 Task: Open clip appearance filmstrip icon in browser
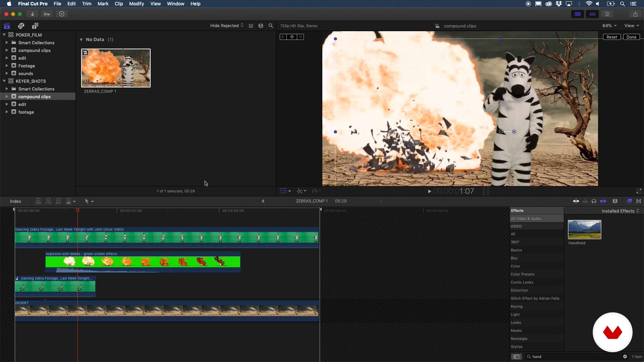[x=261, y=26]
